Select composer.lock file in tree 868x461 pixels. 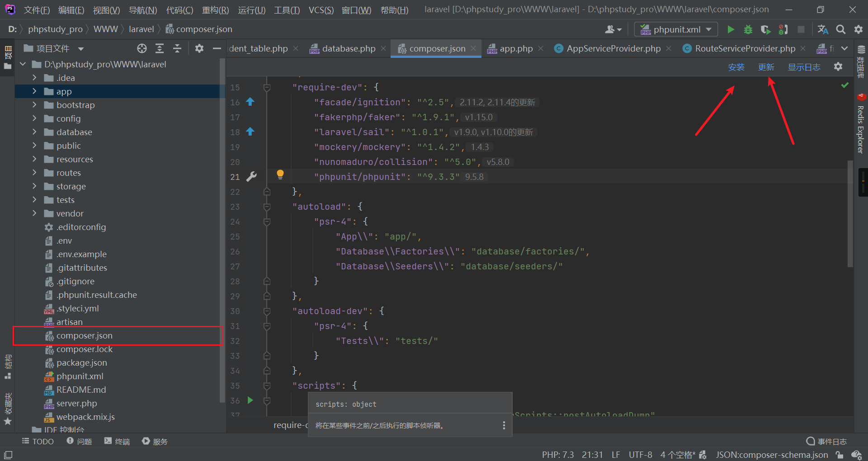[x=84, y=349]
